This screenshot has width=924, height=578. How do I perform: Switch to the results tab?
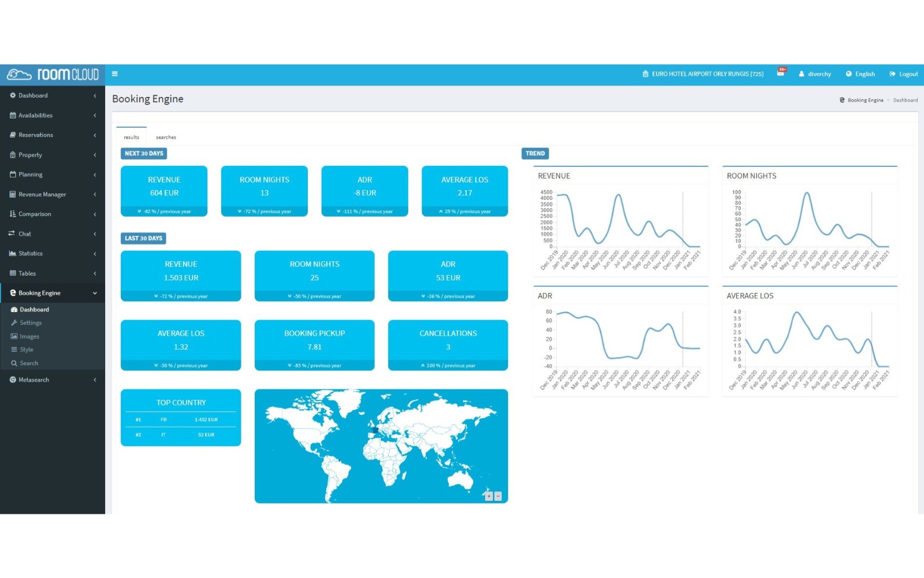tap(131, 137)
